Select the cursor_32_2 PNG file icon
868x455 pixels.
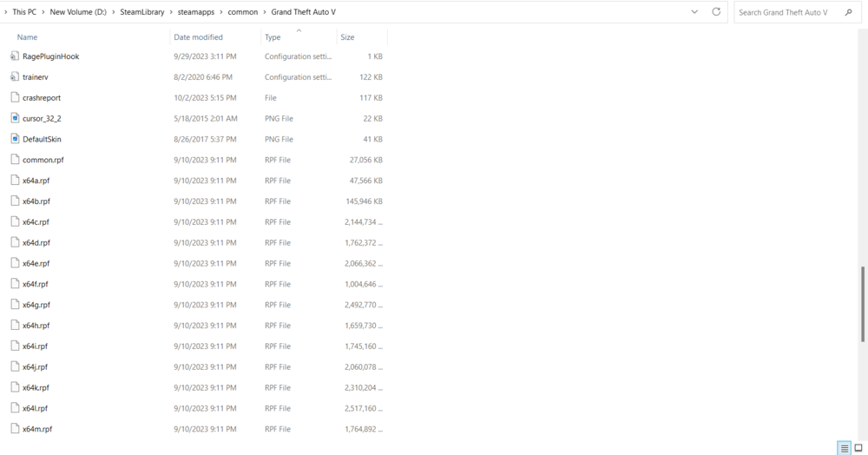tap(15, 118)
